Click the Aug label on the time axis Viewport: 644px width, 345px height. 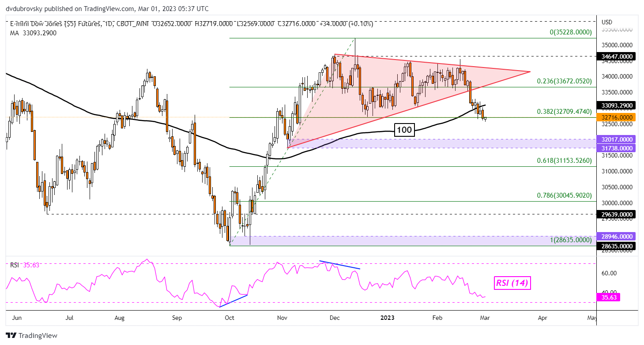pos(120,317)
